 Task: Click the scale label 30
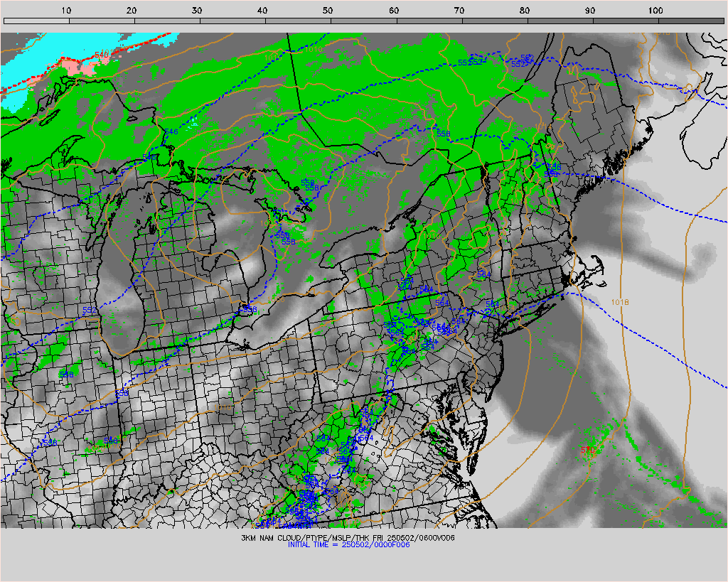tap(197, 10)
